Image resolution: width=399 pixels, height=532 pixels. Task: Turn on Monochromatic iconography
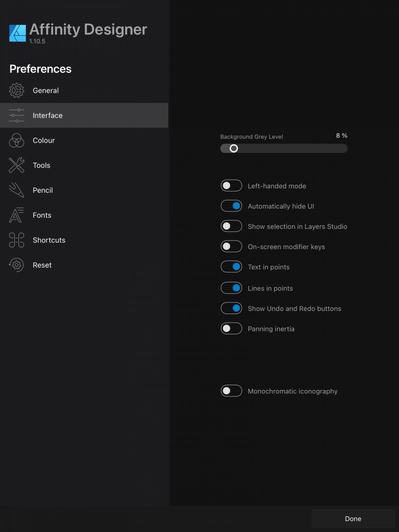click(x=231, y=390)
